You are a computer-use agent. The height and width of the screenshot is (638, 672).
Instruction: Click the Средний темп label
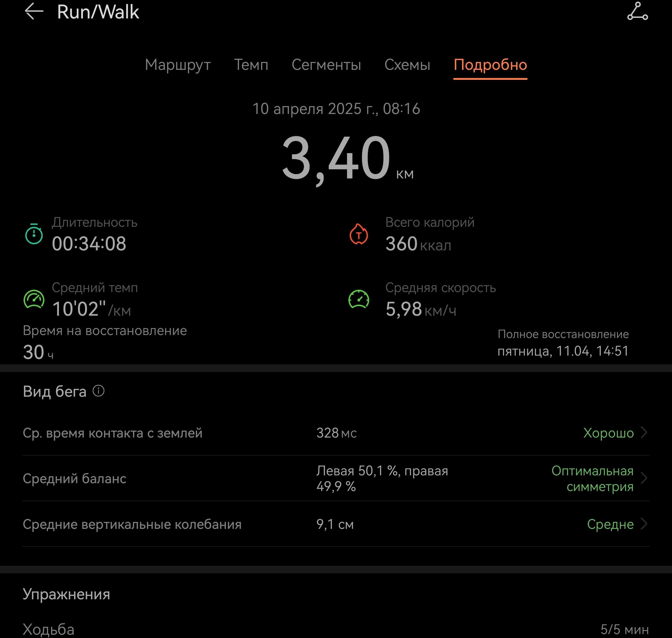click(95, 288)
